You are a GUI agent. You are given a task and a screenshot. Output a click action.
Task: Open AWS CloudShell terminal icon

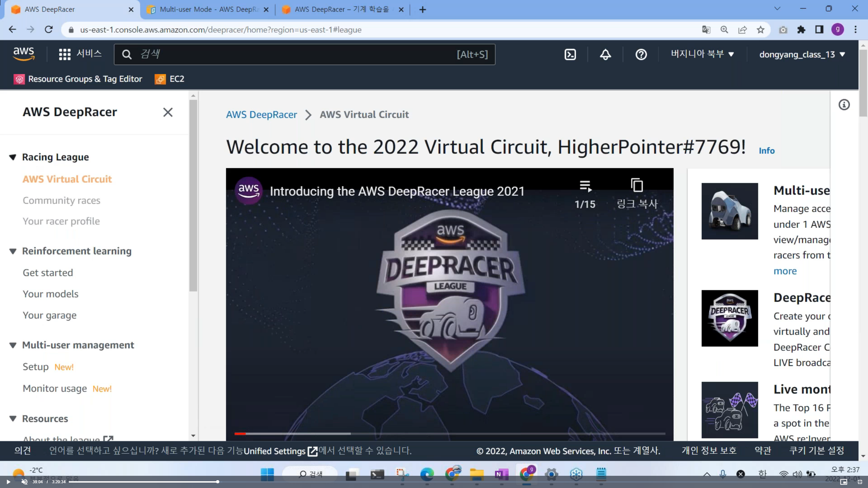570,55
